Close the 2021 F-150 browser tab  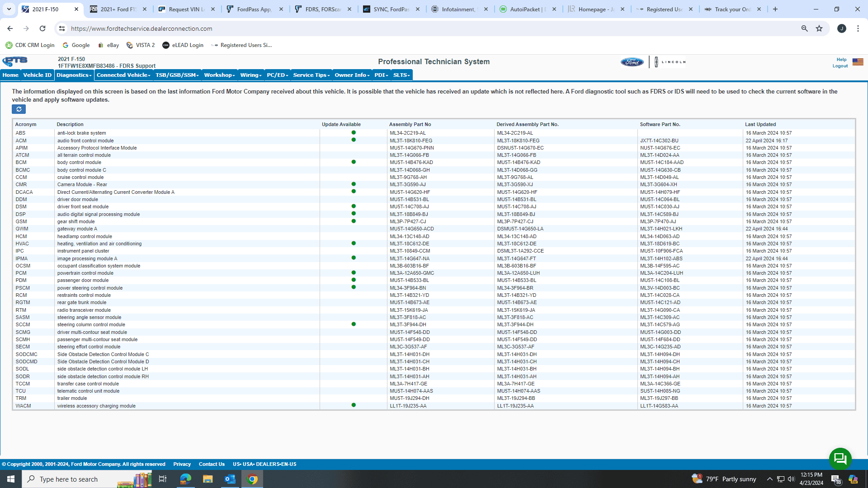click(x=76, y=9)
